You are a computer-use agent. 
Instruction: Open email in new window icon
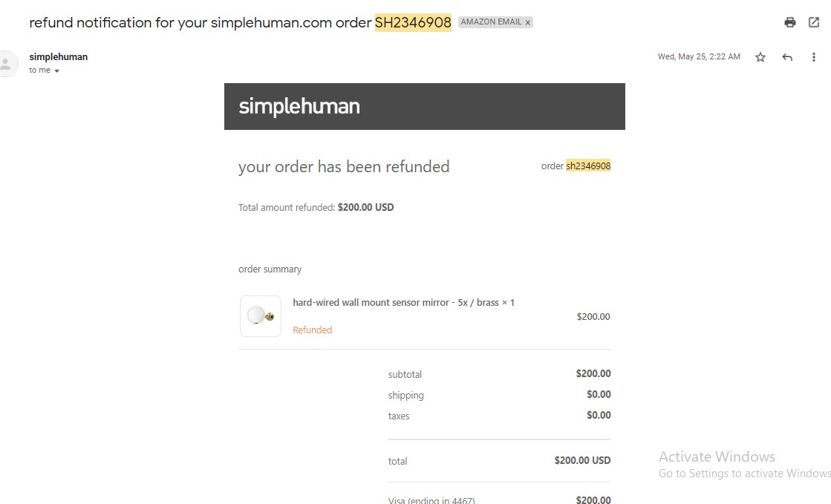(813, 22)
